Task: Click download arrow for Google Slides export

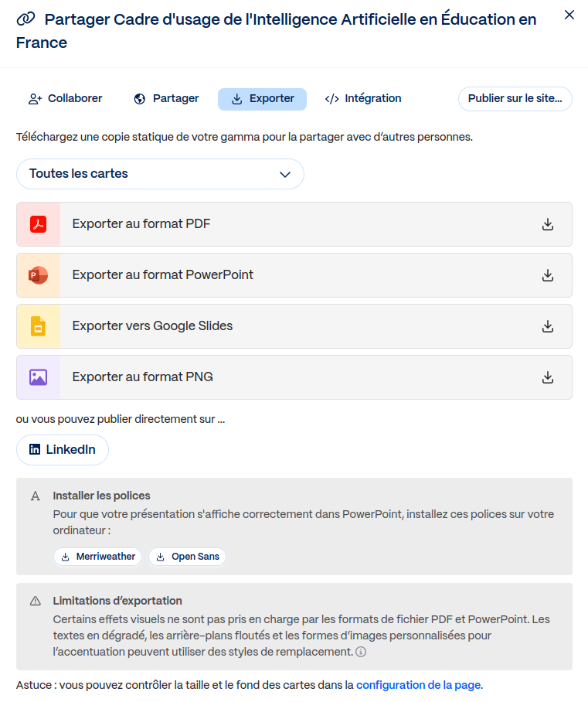Action: pos(548,326)
